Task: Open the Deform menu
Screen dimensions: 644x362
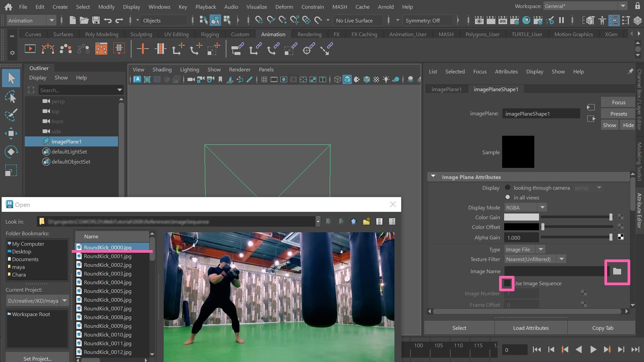Action: (x=284, y=7)
